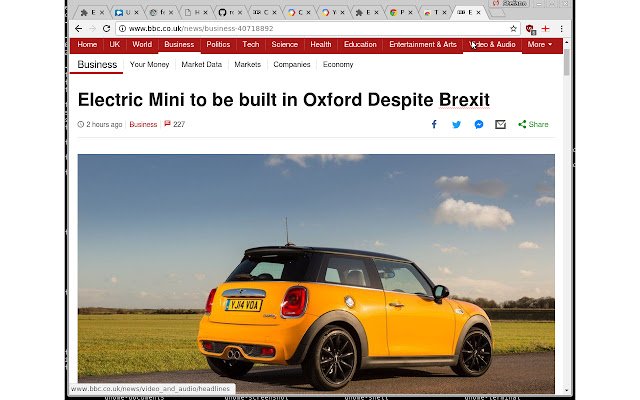640x400 pixels.
Task: Click the '2 hours ago' timestamp
Action: click(104, 124)
